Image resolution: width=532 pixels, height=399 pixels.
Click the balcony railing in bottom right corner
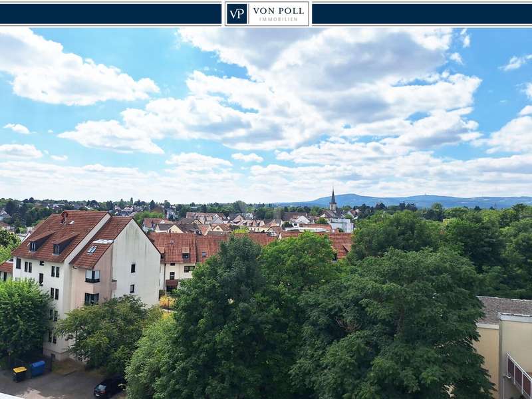[519, 376]
